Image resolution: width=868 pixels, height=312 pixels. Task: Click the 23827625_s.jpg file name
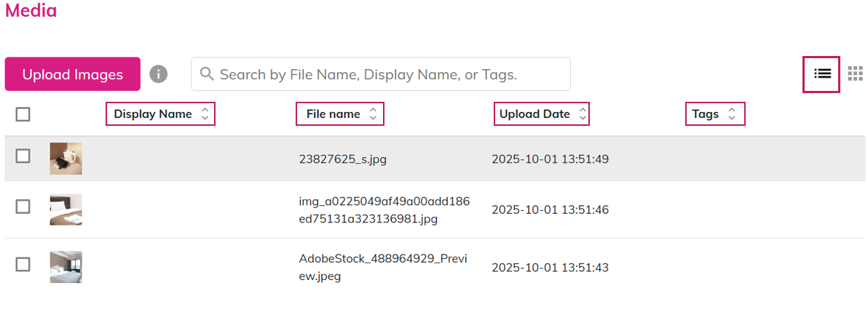(342, 159)
